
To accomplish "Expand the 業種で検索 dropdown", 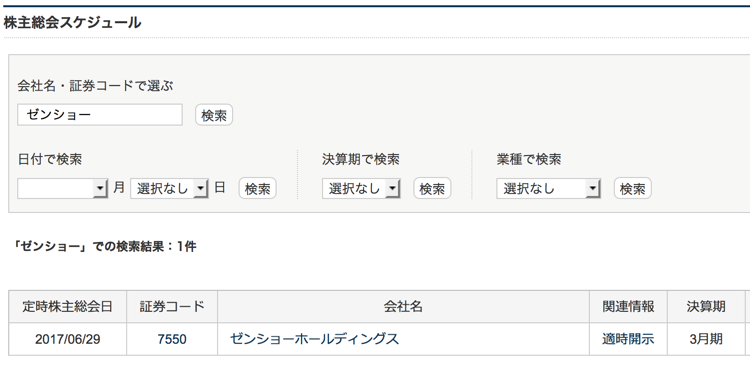I will coord(548,188).
